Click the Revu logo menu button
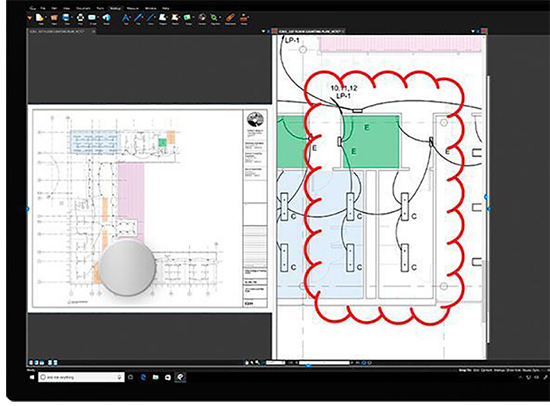The image size is (550, 406). coord(32,8)
